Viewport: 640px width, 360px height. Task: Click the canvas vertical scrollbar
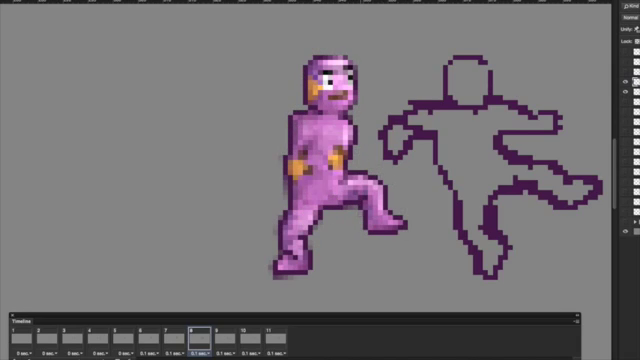tap(614, 173)
